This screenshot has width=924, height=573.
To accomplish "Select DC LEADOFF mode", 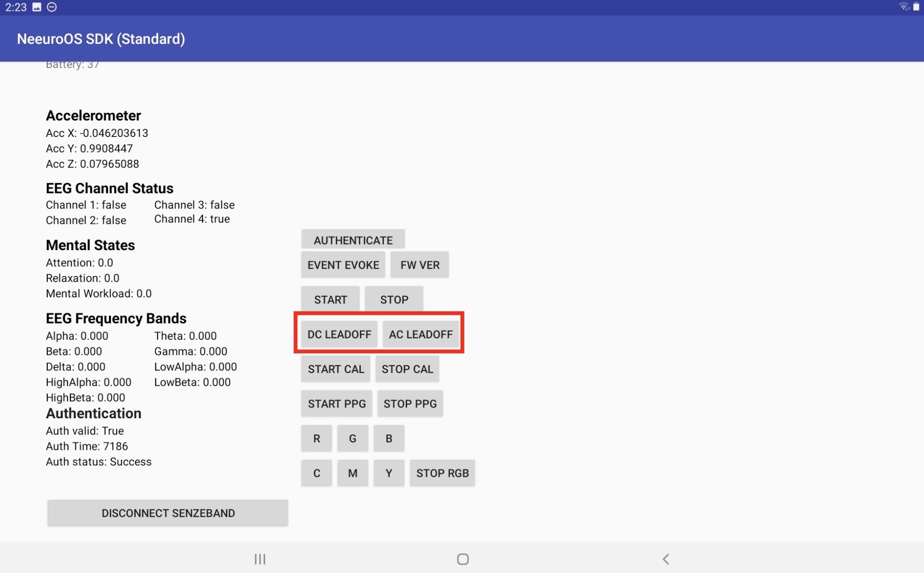I will tap(339, 334).
